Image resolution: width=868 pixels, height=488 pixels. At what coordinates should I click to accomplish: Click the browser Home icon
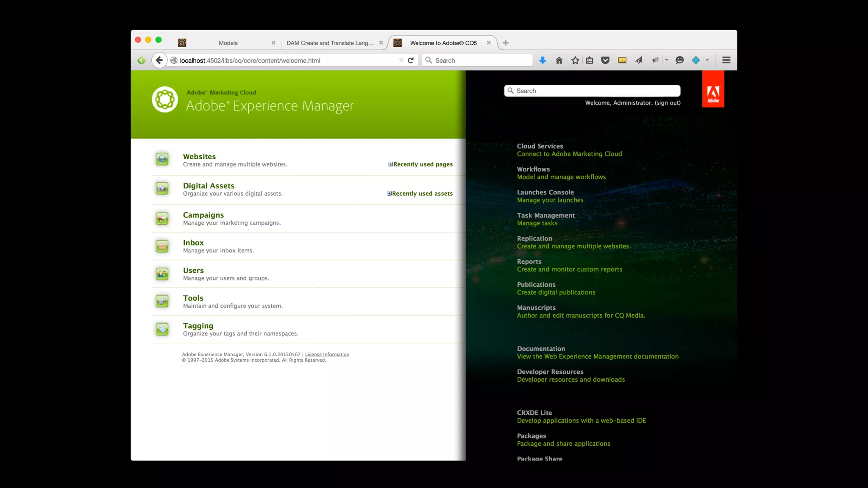559,60
